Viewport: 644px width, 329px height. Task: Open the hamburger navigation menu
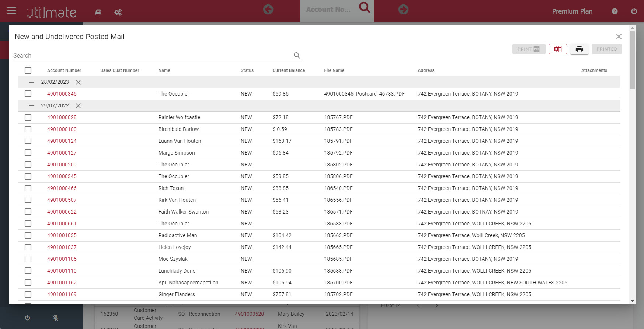12,11
